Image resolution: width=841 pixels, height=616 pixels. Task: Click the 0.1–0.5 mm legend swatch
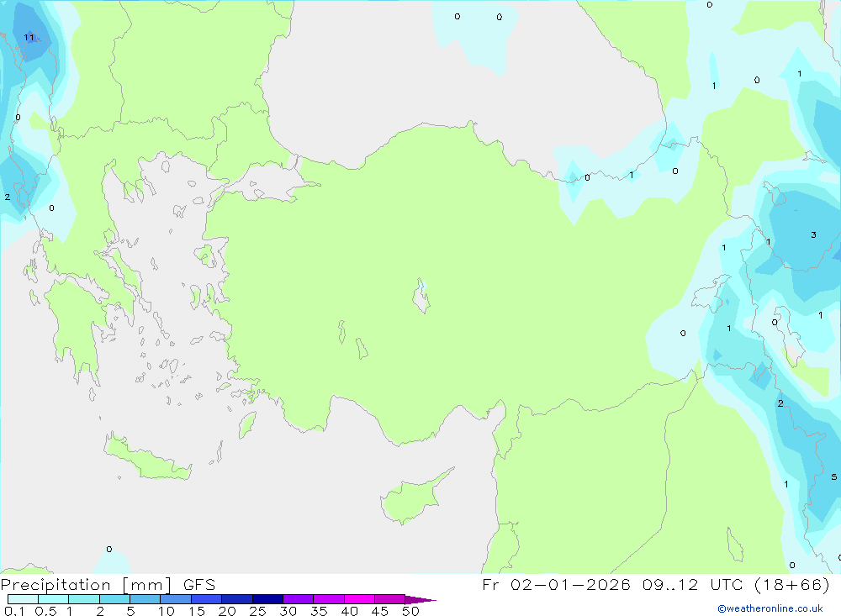click(23, 599)
